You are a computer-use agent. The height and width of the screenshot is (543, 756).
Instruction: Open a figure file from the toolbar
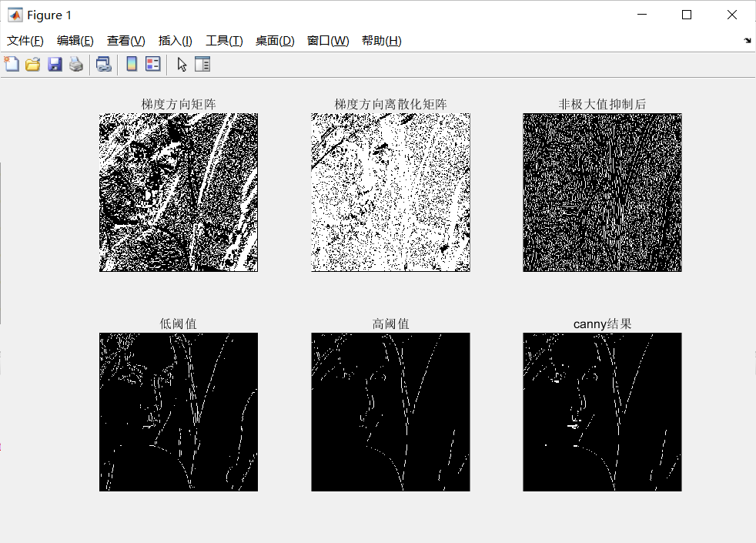click(x=32, y=64)
